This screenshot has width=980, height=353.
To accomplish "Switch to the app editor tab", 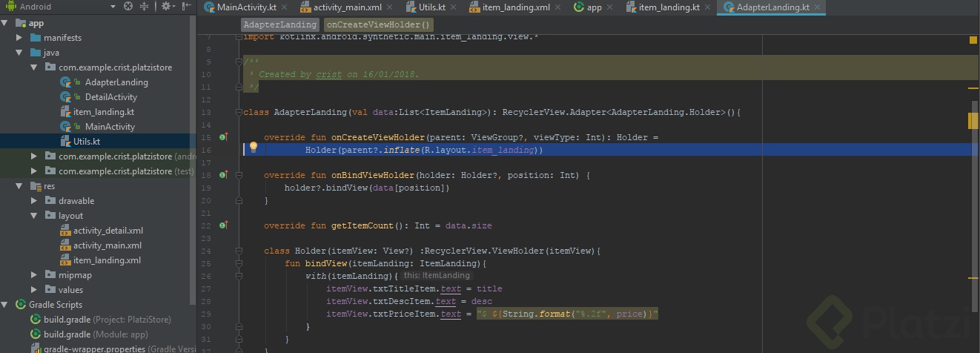I will click(594, 7).
